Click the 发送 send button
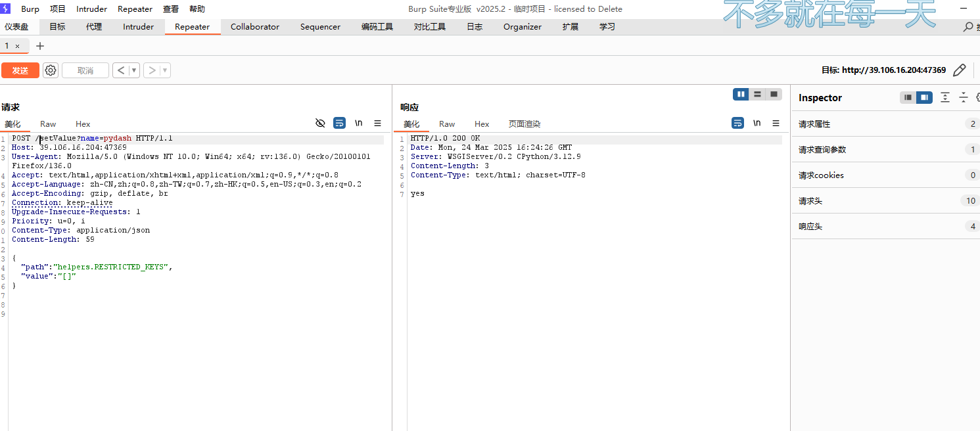This screenshot has height=431, width=980. [x=20, y=70]
